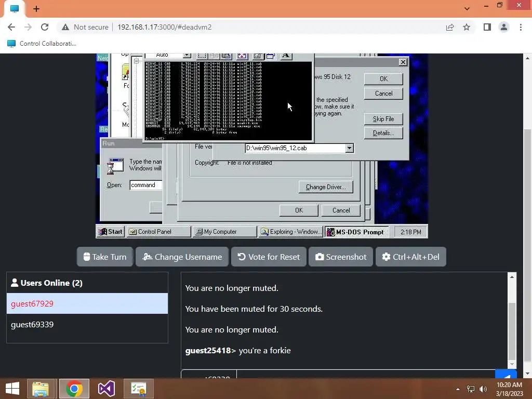Click Vote for Reset
The width and height of the screenshot is (532, 399).
(269, 257)
